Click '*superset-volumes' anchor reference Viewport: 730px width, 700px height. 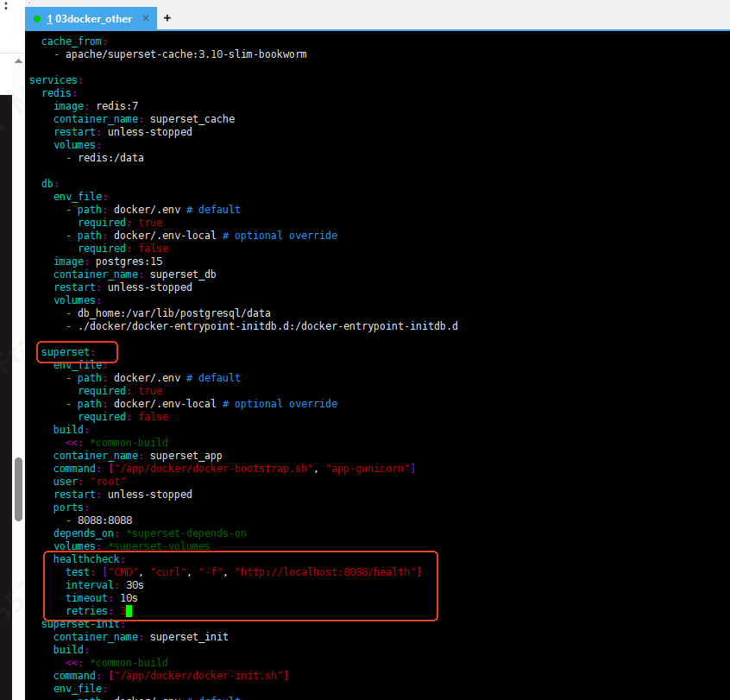click(160, 546)
